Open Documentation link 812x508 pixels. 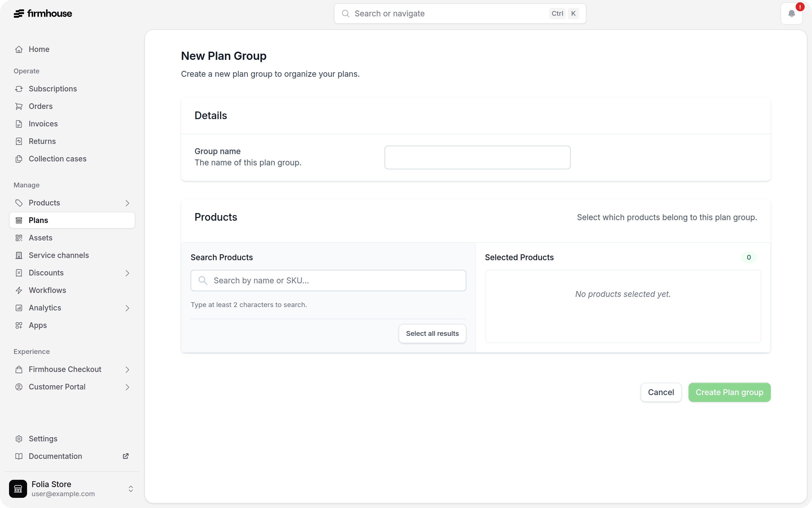pos(72,456)
